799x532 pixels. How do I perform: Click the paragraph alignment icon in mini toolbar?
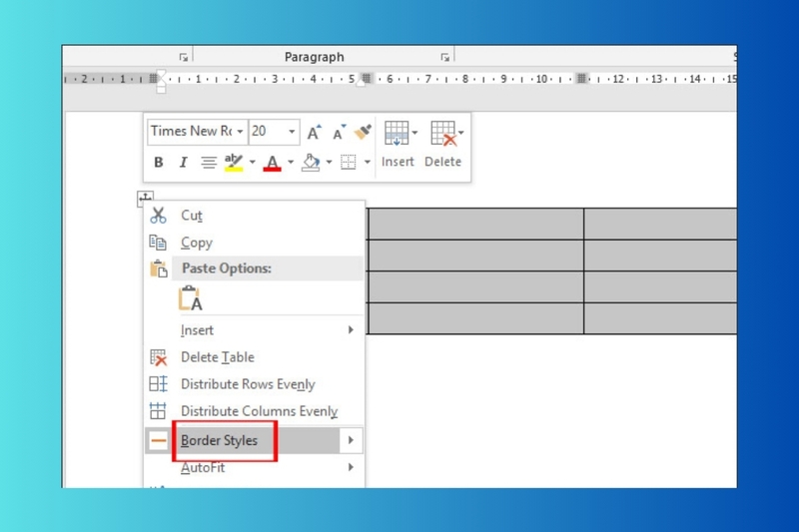click(x=208, y=163)
